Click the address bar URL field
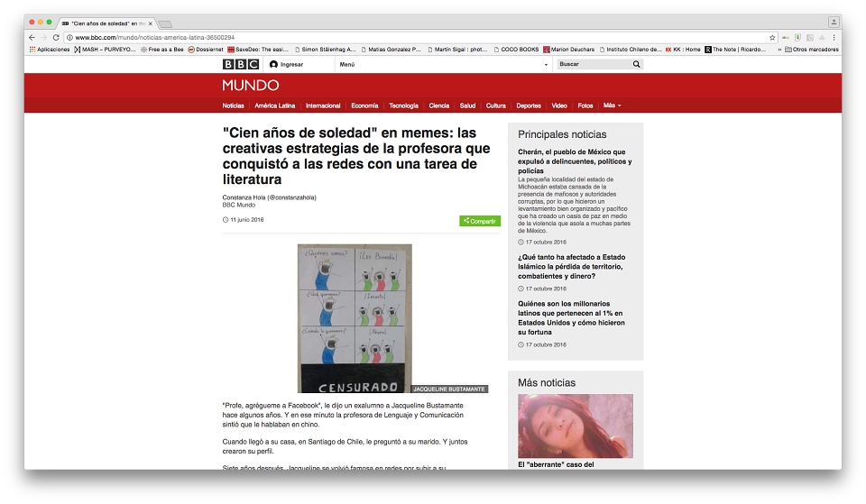This screenshot has width=866, height=504. click(419, 38)
